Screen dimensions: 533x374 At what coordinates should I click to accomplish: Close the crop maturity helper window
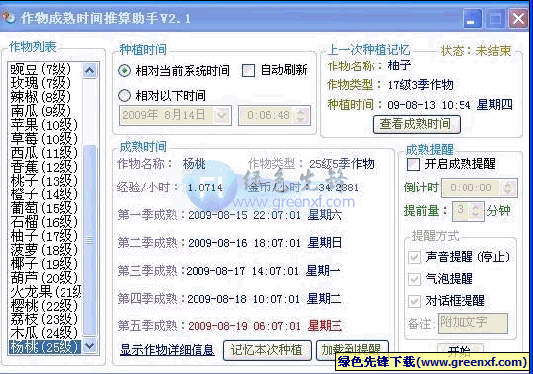click(x=518, y=18)
